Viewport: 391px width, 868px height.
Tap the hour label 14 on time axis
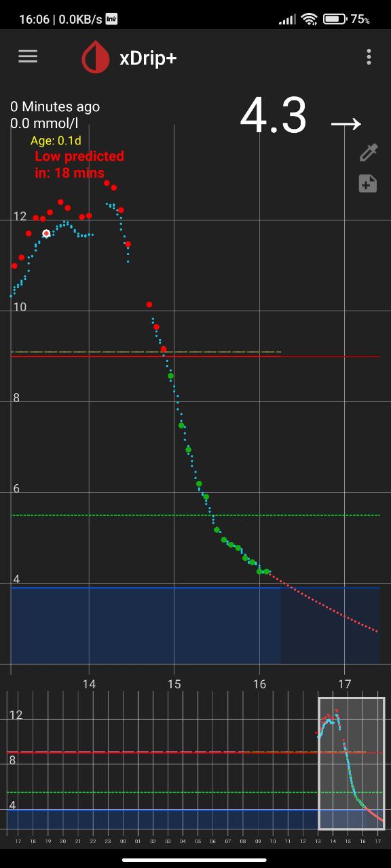89,684
